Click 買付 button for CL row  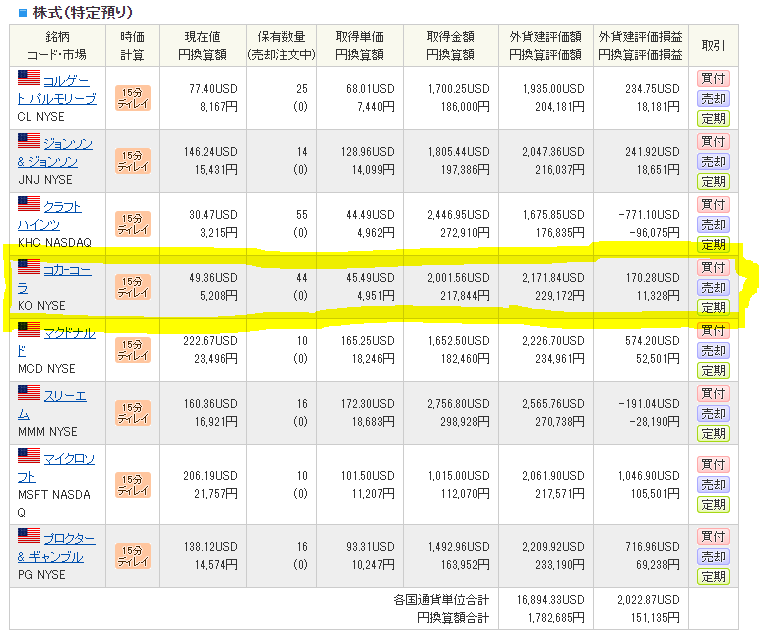713,78
